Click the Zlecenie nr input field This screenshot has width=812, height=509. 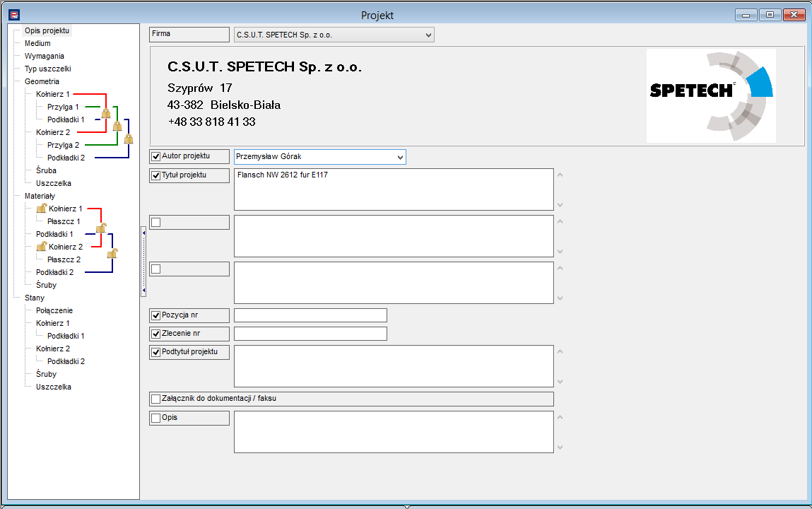[x=311, y=334]
